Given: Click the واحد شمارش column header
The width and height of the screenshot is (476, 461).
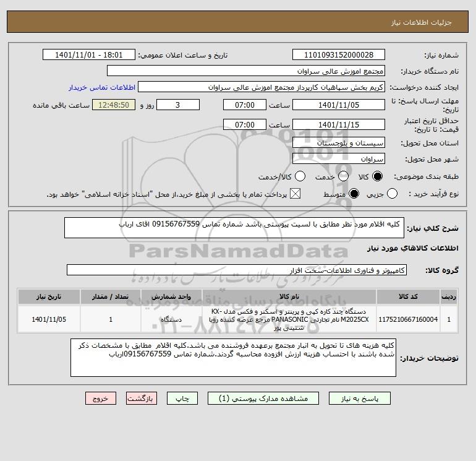Looking at the screenshot, I should pyautogui.click(x=171, y=296).
